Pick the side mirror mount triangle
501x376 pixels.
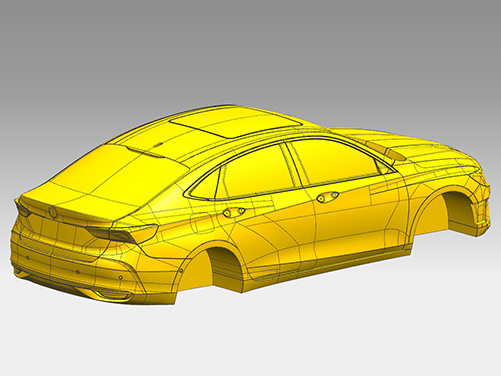pos(382,166)
